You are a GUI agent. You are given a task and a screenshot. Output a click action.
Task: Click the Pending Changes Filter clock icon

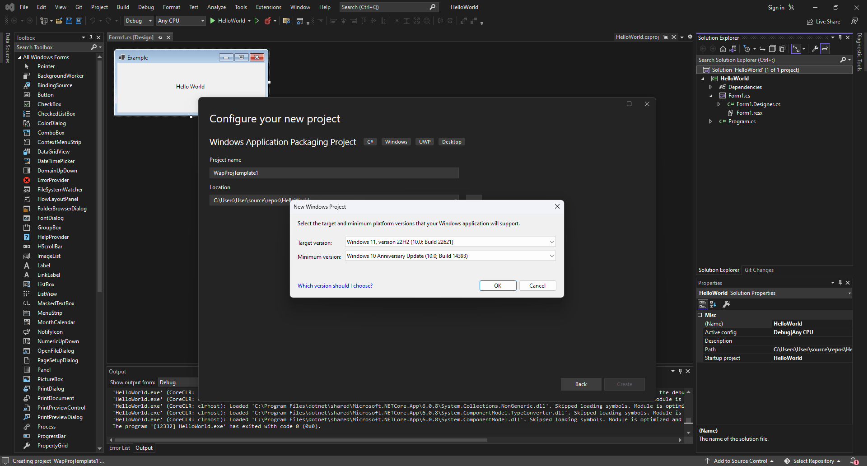pos(747,49)
